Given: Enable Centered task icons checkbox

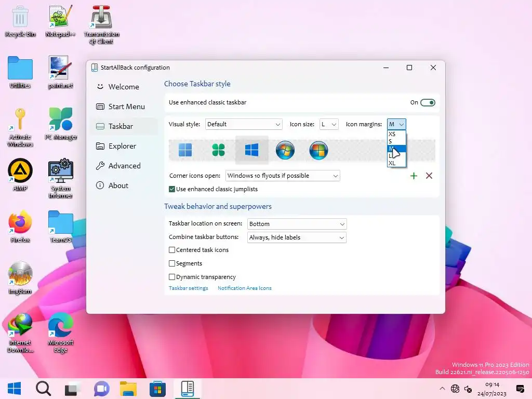Looking at the screenshot, I should (x=172, y=250).
